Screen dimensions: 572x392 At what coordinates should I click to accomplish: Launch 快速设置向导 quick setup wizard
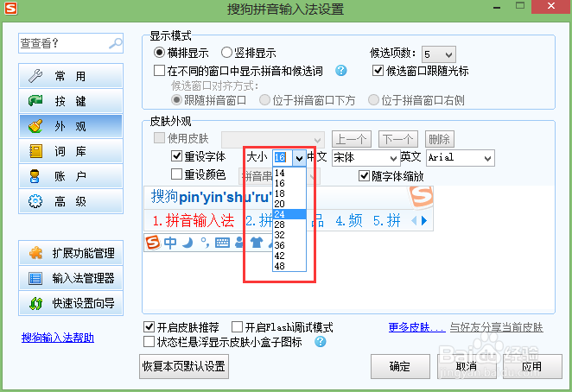(x=71, y=303)
